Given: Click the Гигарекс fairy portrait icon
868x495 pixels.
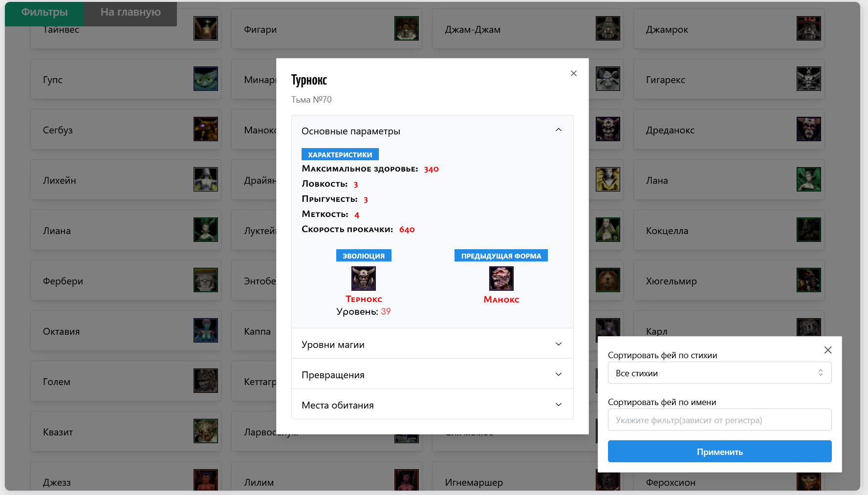Looking at the screenshot, I should point(809,79).
